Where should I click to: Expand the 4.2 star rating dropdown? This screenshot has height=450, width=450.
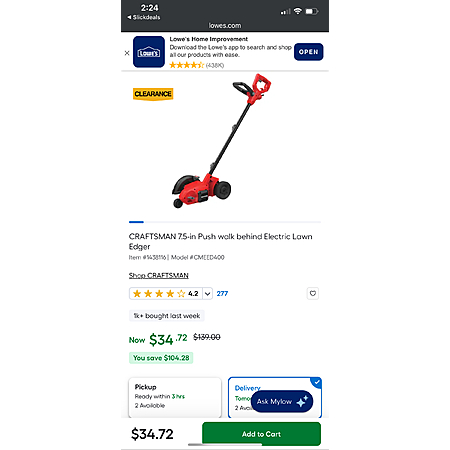click(x=207, y=294)
